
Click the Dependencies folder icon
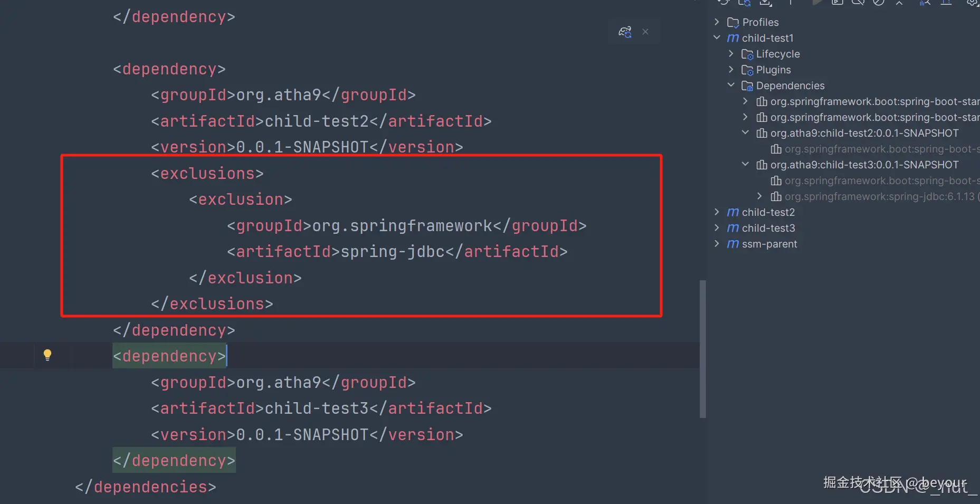pos(747,85)
